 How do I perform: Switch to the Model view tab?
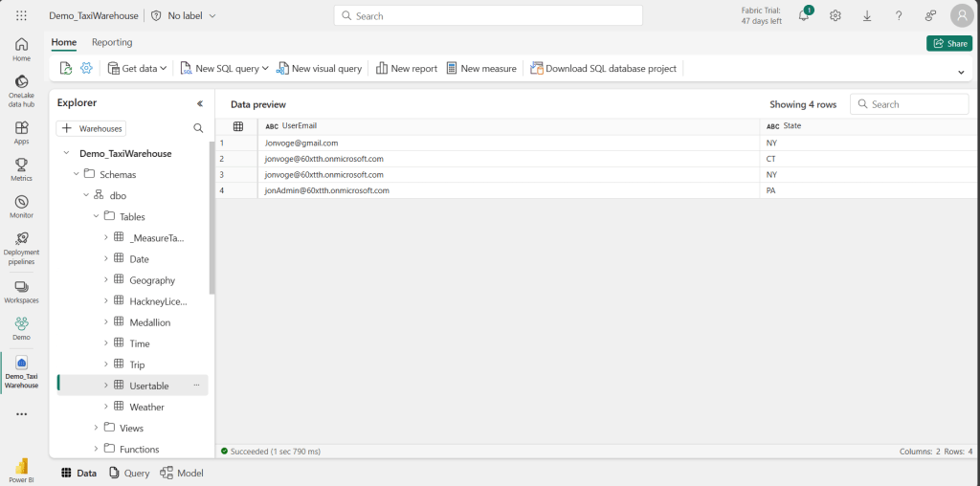tap(182, 473)
